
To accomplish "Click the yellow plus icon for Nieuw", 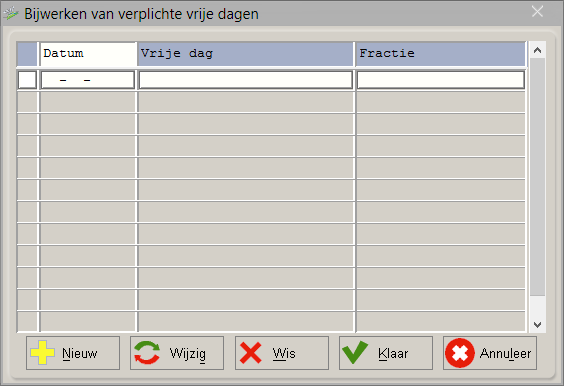I will (42, 353).
